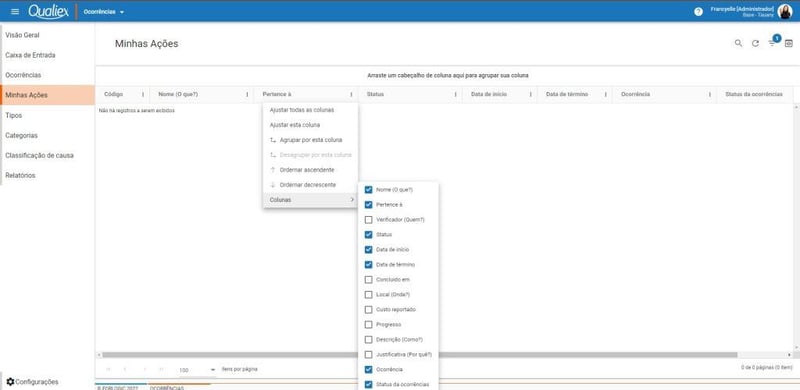Viewport: 800px width, 390px height.
Task: Open the Status column menu dots
Action: click(x=456, y=94)
